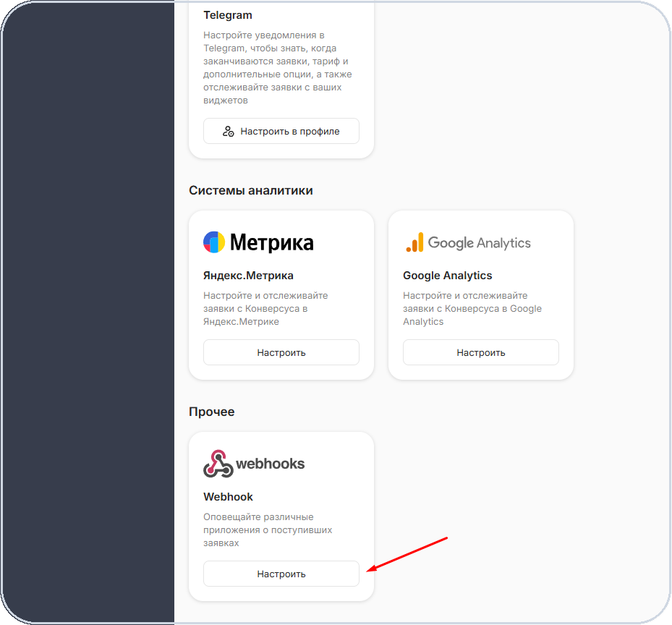
Task: Click the Telegram 'Настроить в профиле' button
Action: 281,131
